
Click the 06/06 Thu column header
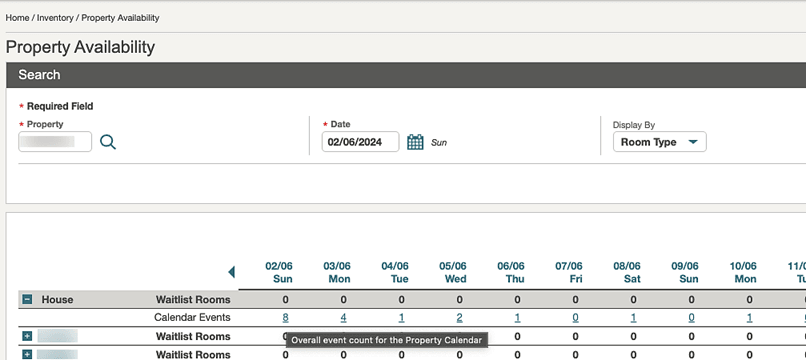click(511, 273)
